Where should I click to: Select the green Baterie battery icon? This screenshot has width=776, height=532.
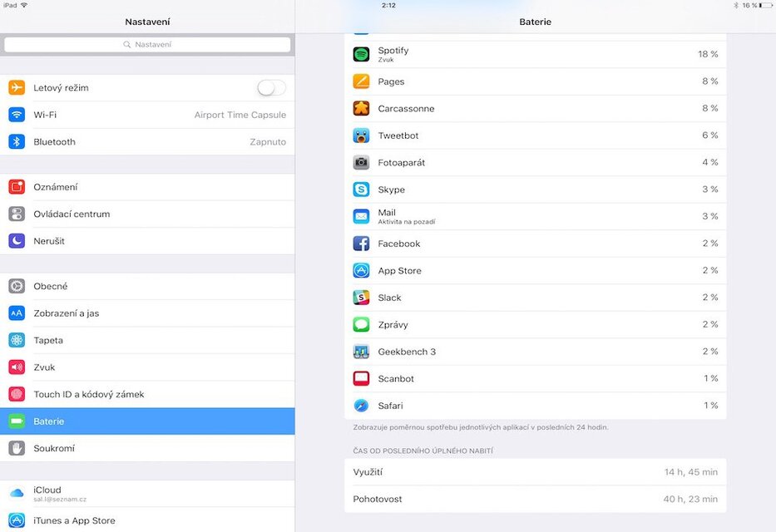click(17, 421)
